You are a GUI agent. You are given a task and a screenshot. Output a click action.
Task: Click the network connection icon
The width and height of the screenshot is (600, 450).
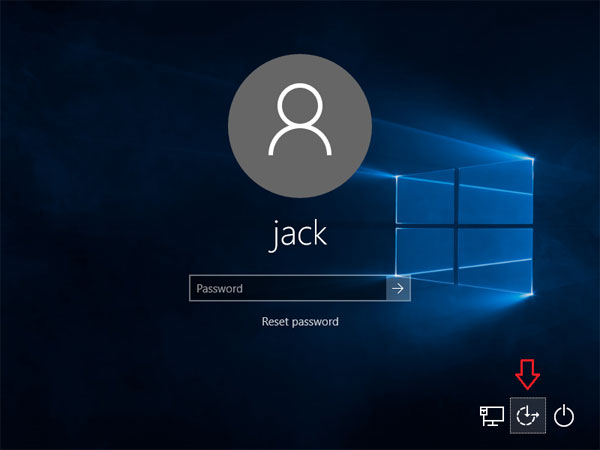point(491,415)
